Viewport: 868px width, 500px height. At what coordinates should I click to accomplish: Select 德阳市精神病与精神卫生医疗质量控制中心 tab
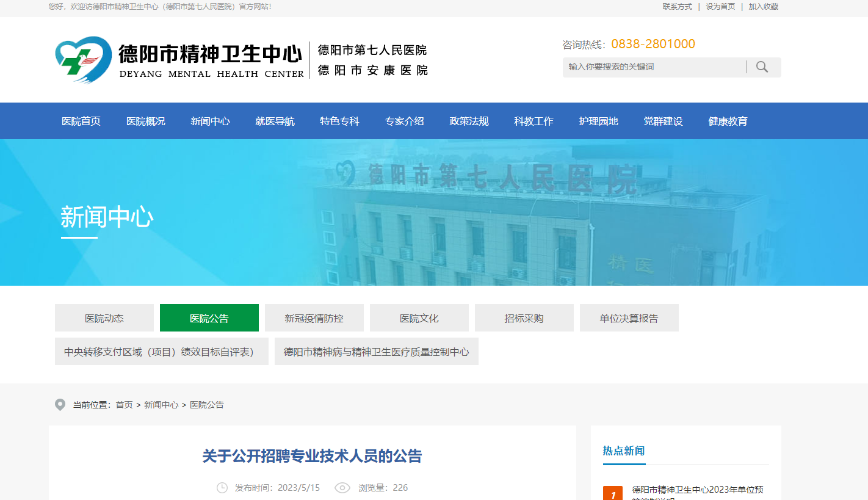[376, 352]
